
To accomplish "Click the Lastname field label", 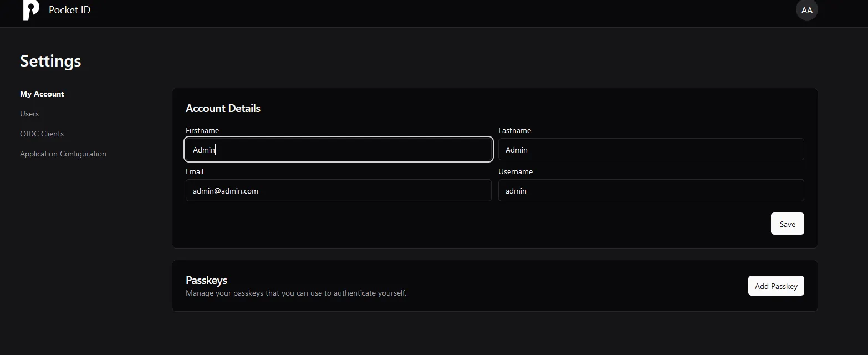I will point(514,131).
